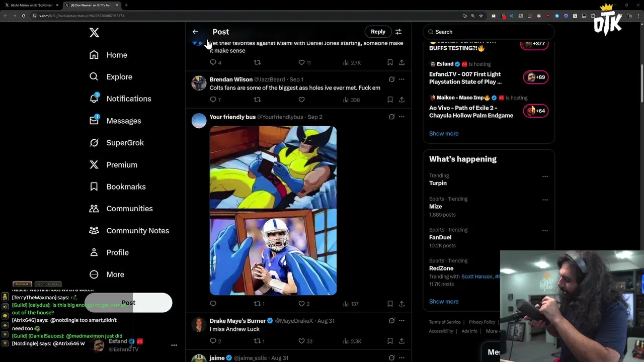Viewport: 644px width, 362px height.
Task: Open more options on jaime's post
Action: (401, 358)
